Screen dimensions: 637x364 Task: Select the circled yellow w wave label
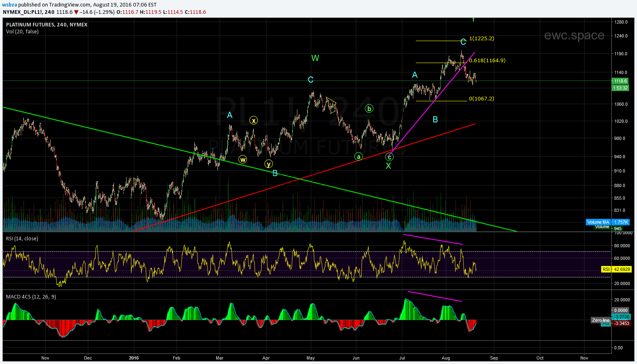242,159
